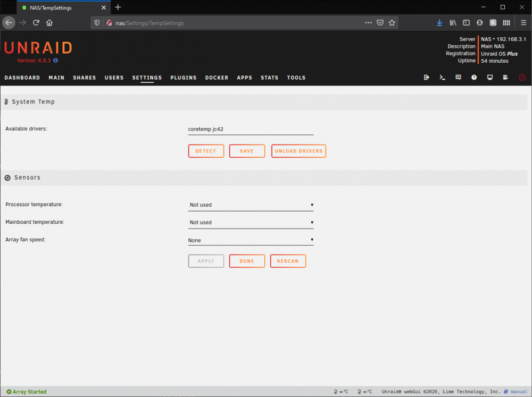Open the Stats page

pos(269,78)
